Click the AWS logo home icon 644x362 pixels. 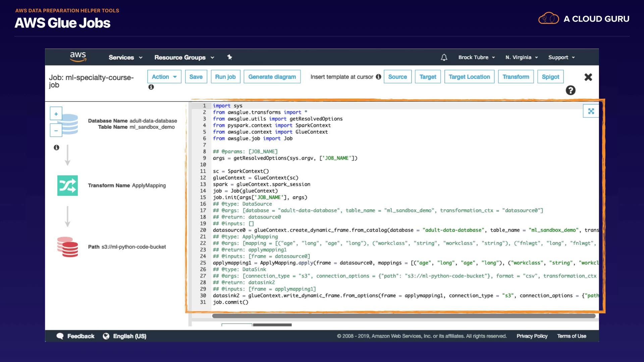(78, 57)
